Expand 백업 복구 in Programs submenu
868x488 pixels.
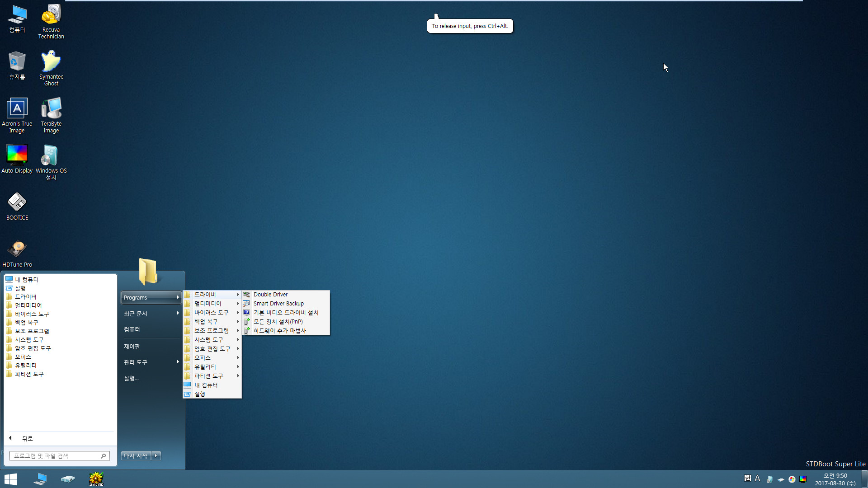[212, 322]
